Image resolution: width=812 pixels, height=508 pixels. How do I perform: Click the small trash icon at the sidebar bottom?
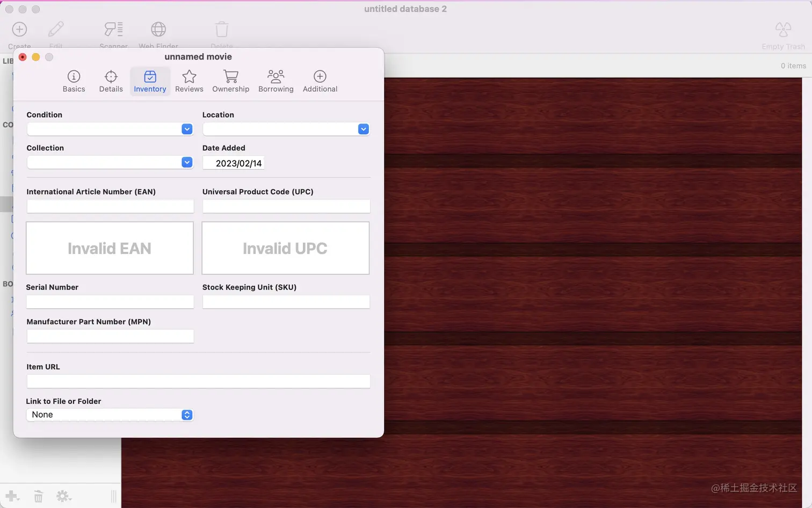click(x=38, y=496)
